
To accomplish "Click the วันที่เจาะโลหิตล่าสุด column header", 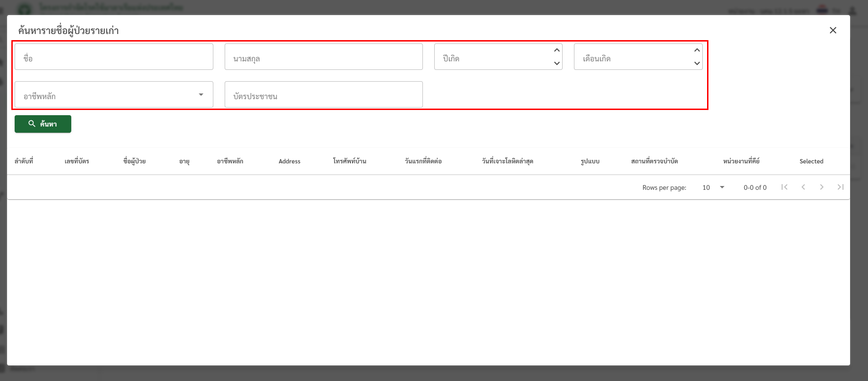I will 507,161.
